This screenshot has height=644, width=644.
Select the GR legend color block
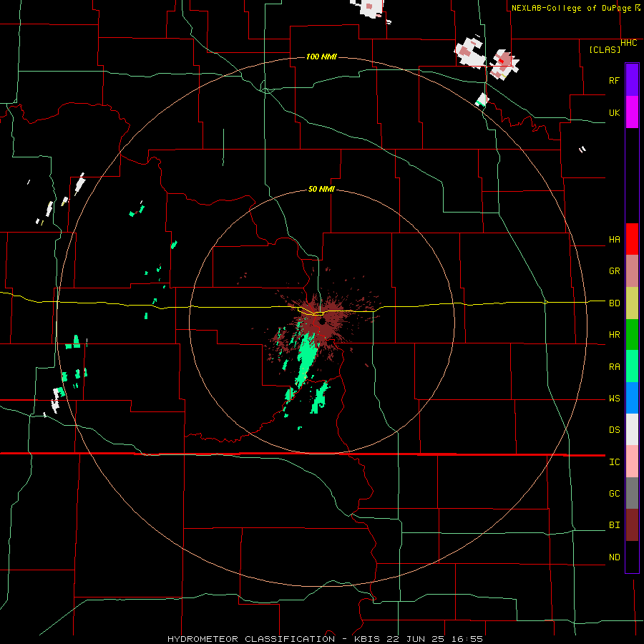click(x=632, y=271)
